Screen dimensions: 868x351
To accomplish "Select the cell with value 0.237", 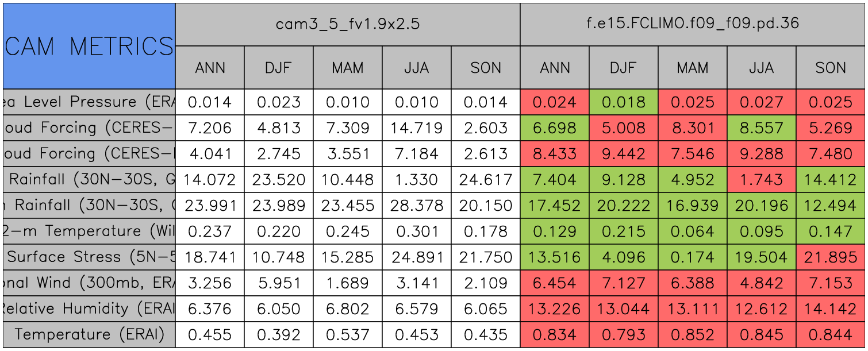I will point(210,232).
